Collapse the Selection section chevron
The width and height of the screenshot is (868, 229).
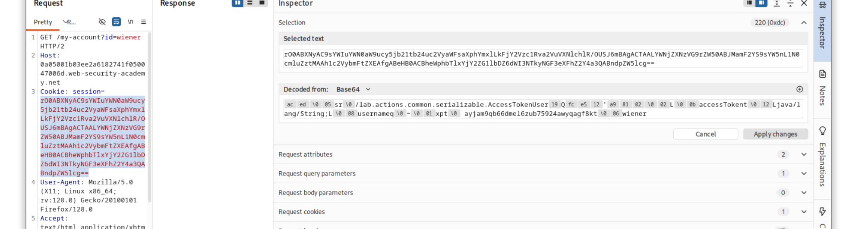tap(804, 22)
